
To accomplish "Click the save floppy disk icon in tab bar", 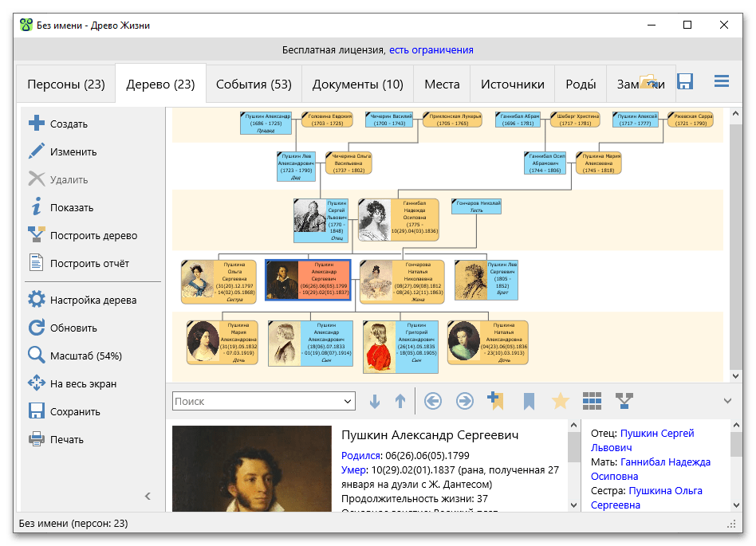I will click(x=684, y=82).
